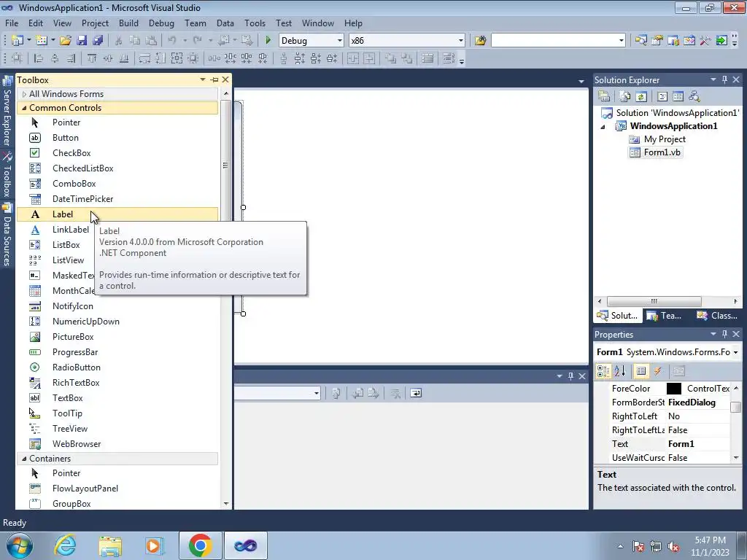Image resolution: width=747 pixels, height=560 pixels.
Task: Click Show All Files in Solution Explorer
Action: click(x=625, y=96)
